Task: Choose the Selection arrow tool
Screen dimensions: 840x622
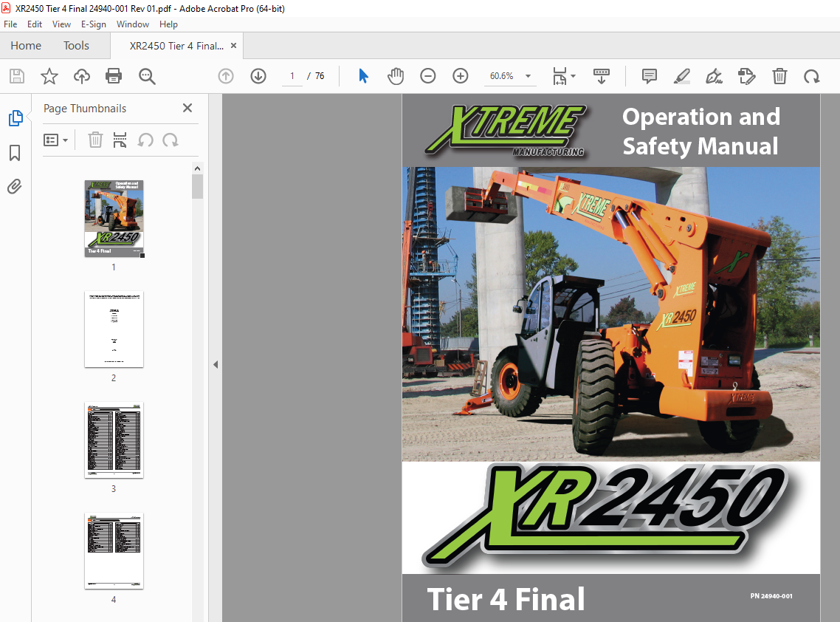Action: (363, 76)
